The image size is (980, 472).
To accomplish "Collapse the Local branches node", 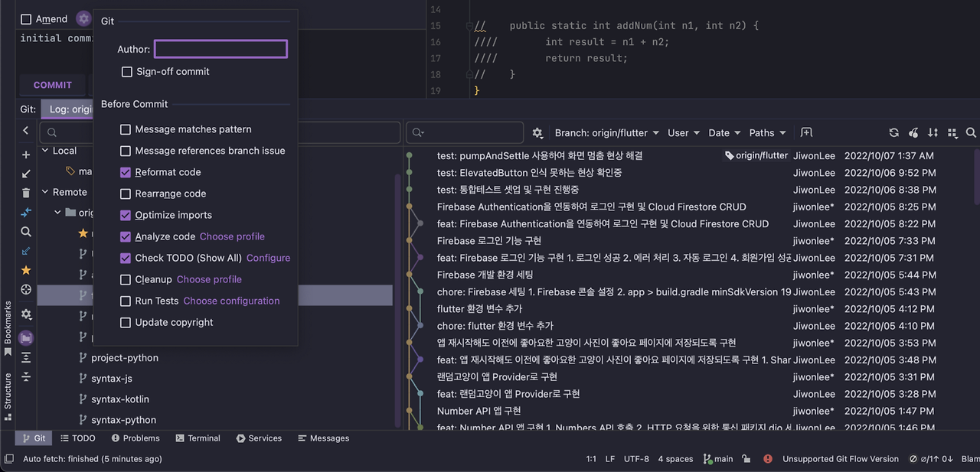I will (x=44, y=151).
